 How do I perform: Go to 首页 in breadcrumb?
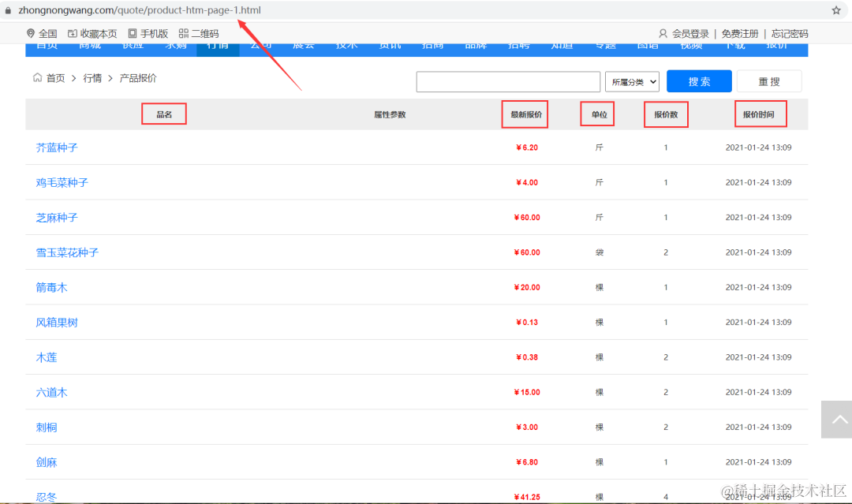[x=55, y=78]
